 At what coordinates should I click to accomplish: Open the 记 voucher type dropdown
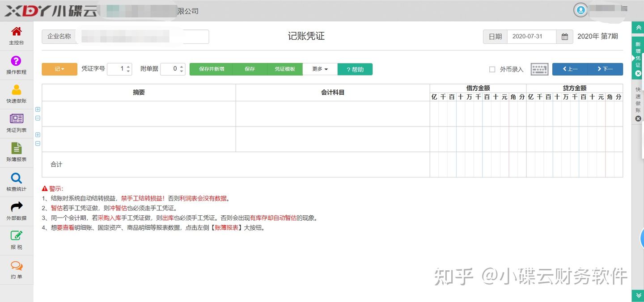(59, 69)
